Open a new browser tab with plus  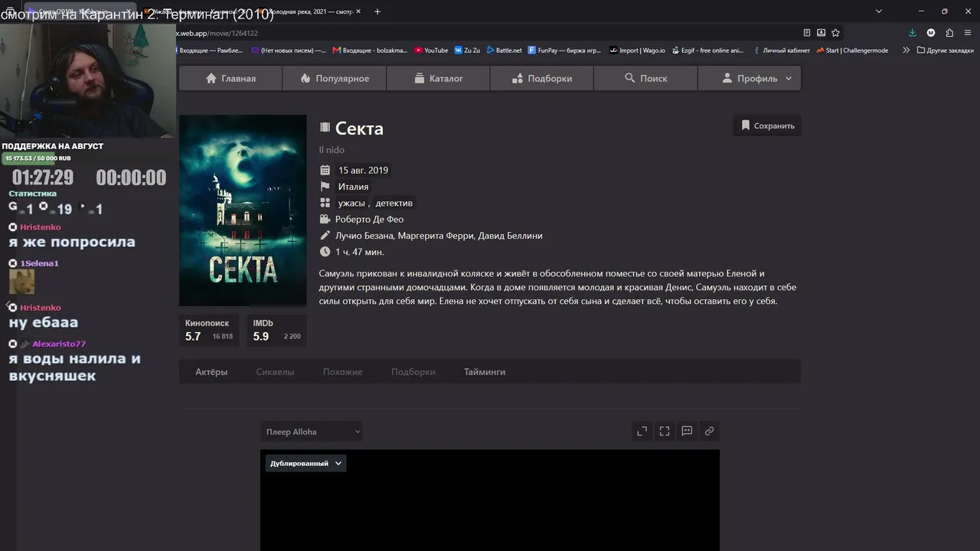(377, 11)
